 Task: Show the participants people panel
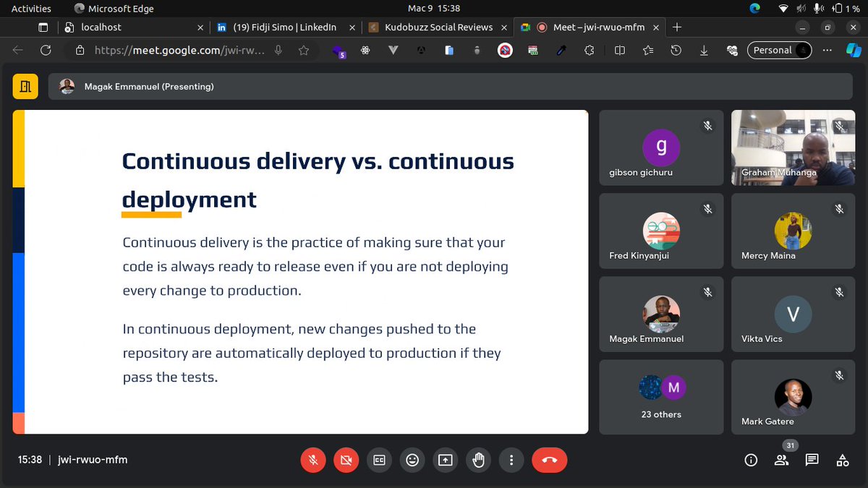(x=781, y=460)
